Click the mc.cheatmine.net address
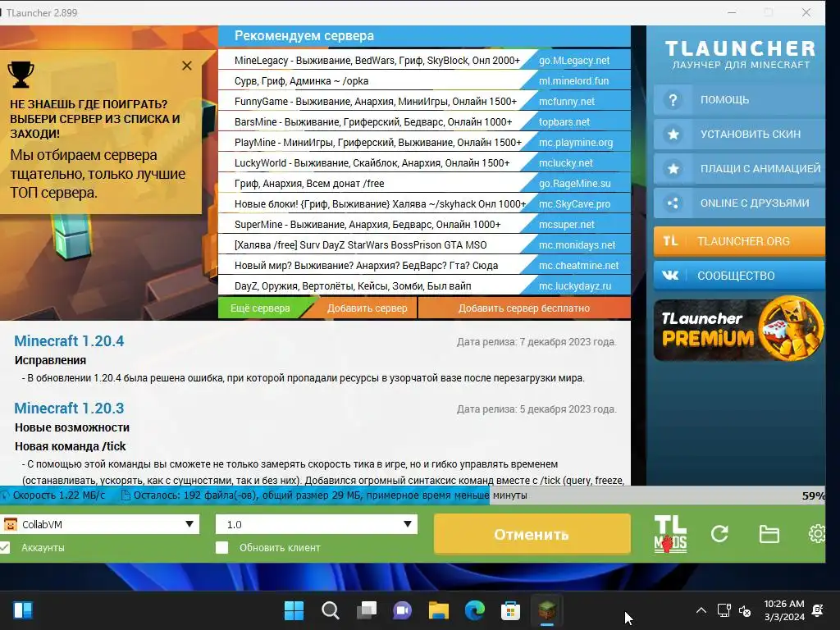This screenshot has width=840, height=630. 578,265
